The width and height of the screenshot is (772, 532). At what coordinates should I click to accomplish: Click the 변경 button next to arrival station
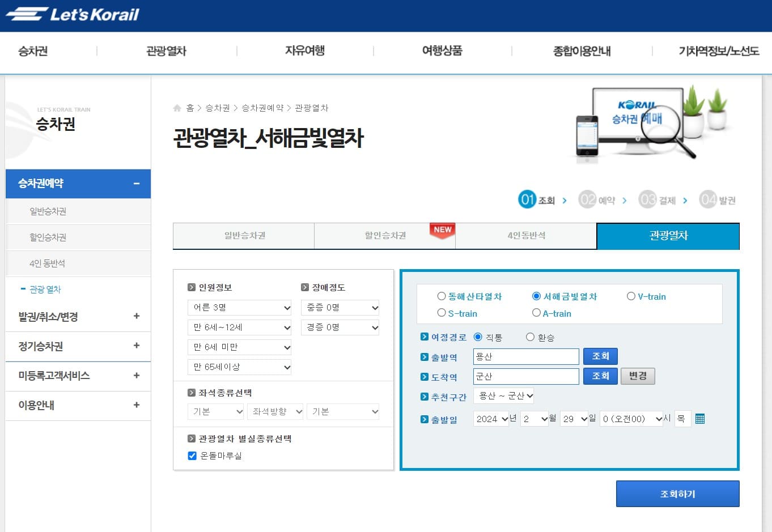638,376
